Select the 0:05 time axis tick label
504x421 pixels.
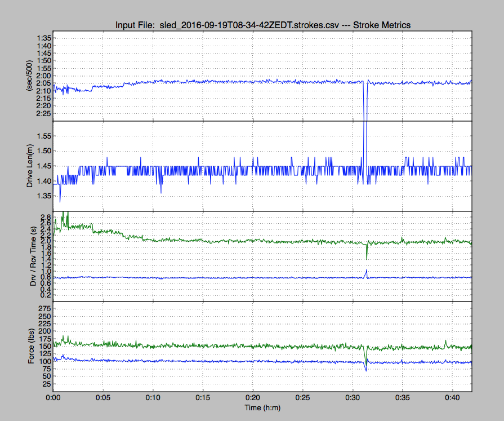103,397
